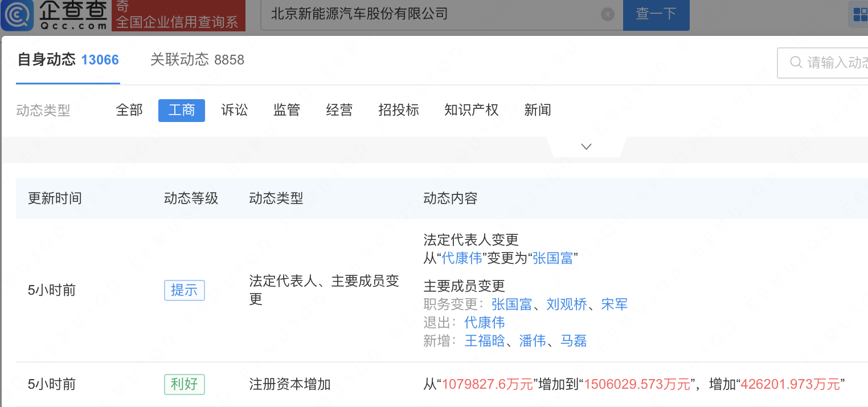Select the 全部 dynamic type filter

tap(129, 110)
